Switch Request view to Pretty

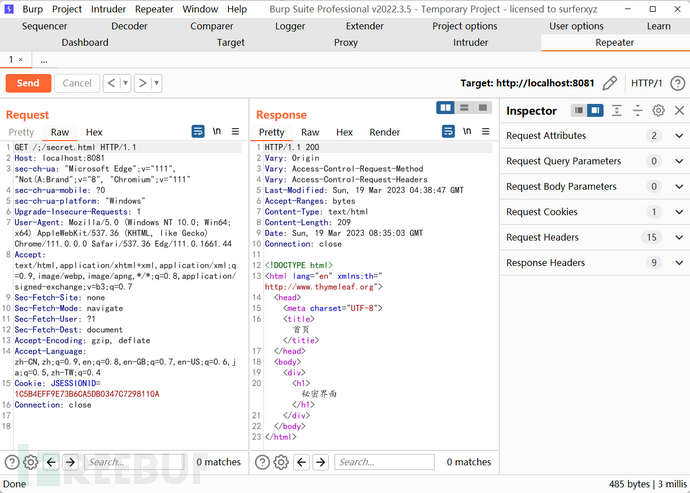21,132
